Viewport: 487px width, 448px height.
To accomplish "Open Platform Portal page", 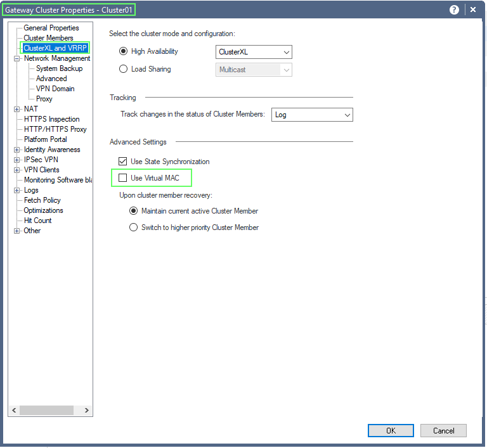I will (x=46, y=139).
